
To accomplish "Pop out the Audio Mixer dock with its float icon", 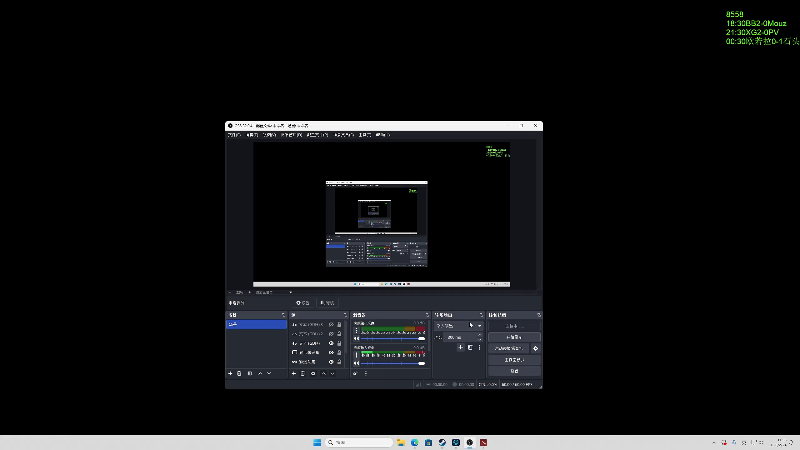I will (x=427, y=315).
